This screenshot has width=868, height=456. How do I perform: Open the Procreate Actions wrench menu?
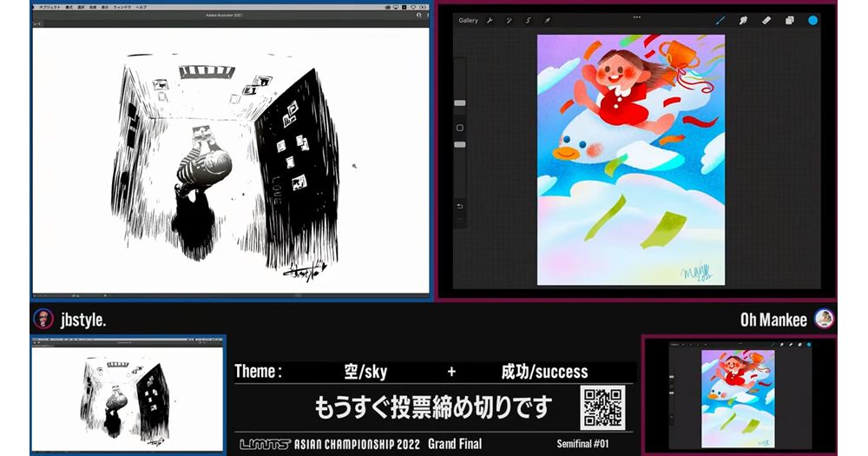490,20
